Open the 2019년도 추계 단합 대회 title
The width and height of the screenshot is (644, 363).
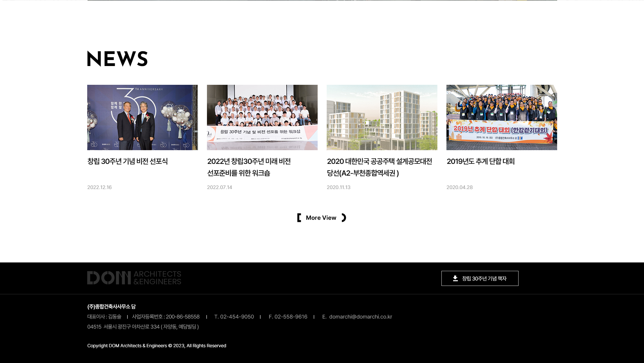pos(480,162)
